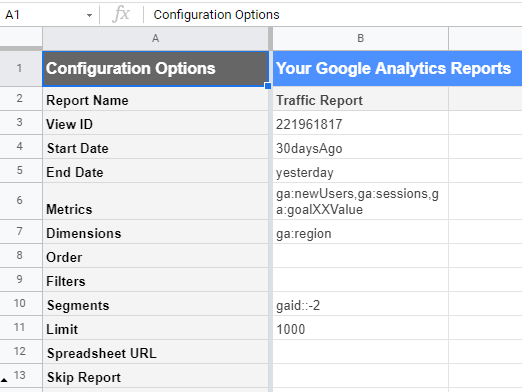522x392 pixels.
Task: Select cell with gaid::-2
Action: click(x=360, y=304)
